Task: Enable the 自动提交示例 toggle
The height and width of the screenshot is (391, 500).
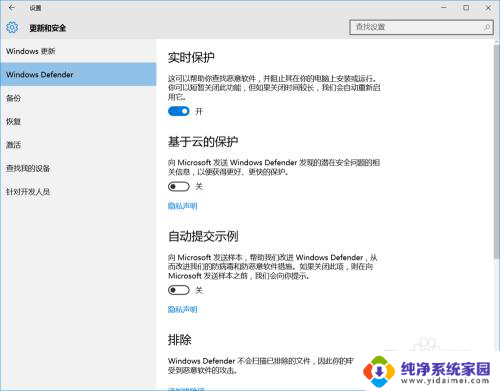Action: tap(179, 290)
